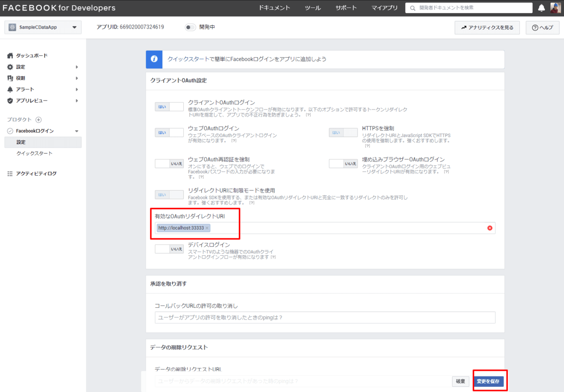Click the App ID 669020007324619 text

pyautogui.click(x=130, y=27)
